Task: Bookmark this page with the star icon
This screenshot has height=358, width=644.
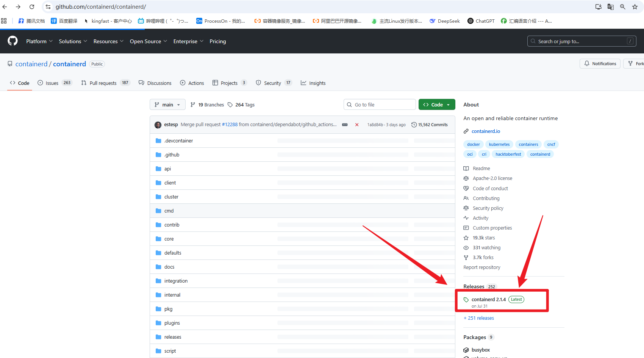Action: 635,7
